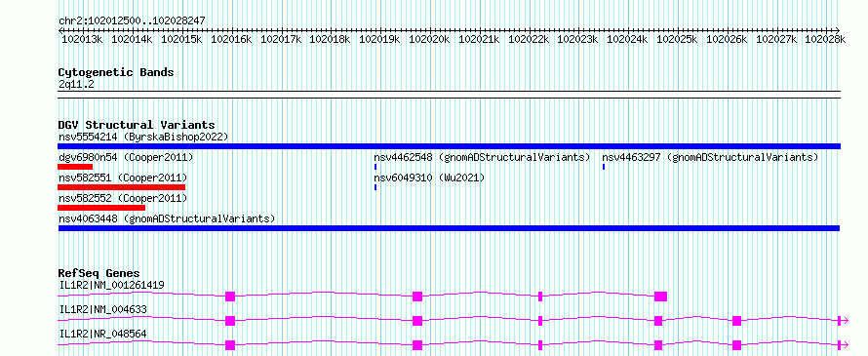Click NM_004633 exon near 102016k
Viewport: 868px width, 356px height.
coord(230,321)
